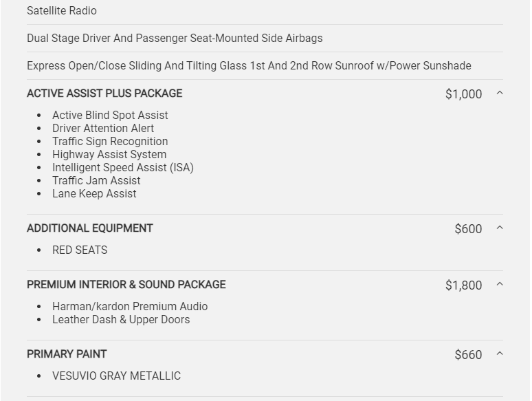The image size is (532, 401).
Task: Click the Primary Paint heading
Action: point(67,354)
